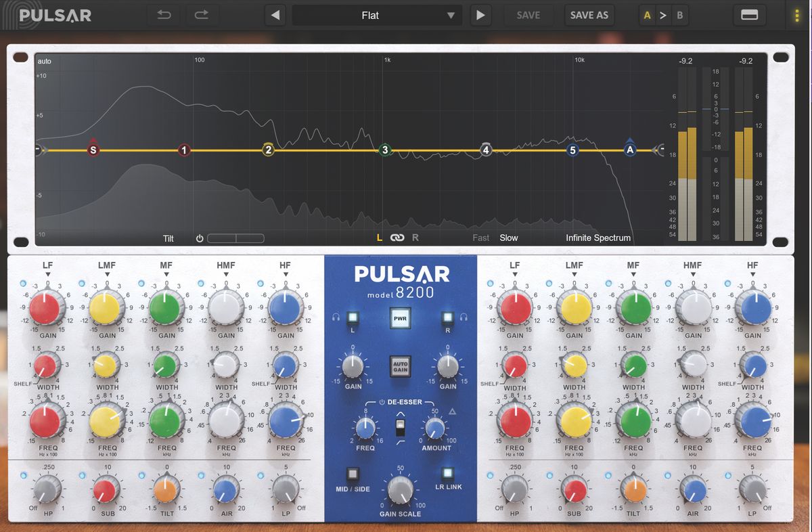Load the next preset with the right arrow
Image resolution: width=812 pixels, height=532 pixels.
coord(480,15)
